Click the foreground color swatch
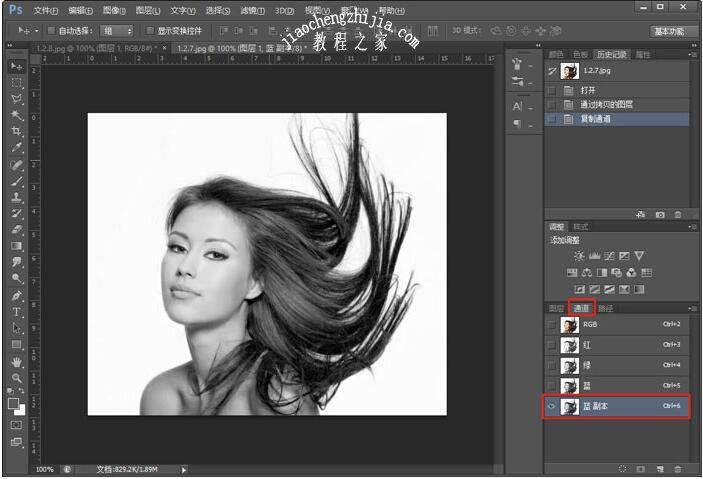The height and width of the screenshot is (479, 703). point(14,403)
